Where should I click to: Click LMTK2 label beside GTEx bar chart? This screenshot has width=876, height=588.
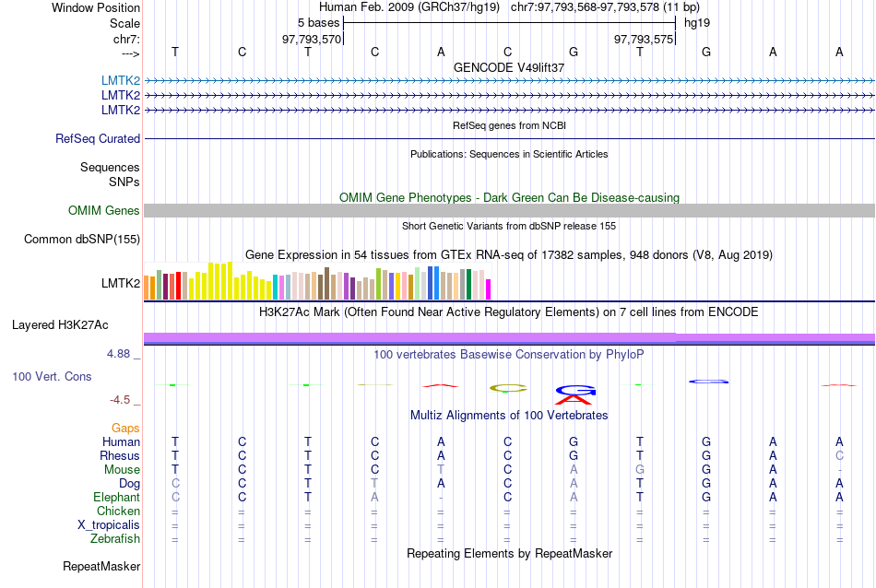point(121,283)
